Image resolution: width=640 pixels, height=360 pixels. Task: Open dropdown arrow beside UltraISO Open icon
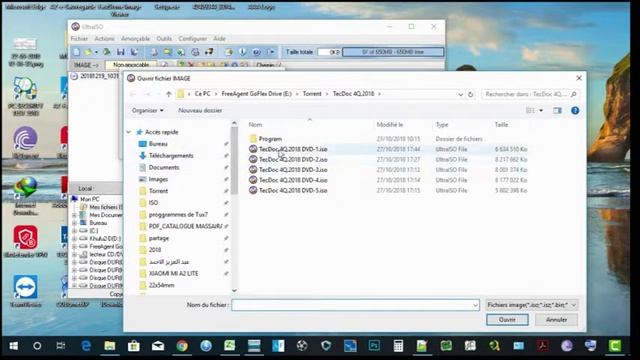(96, 52)
